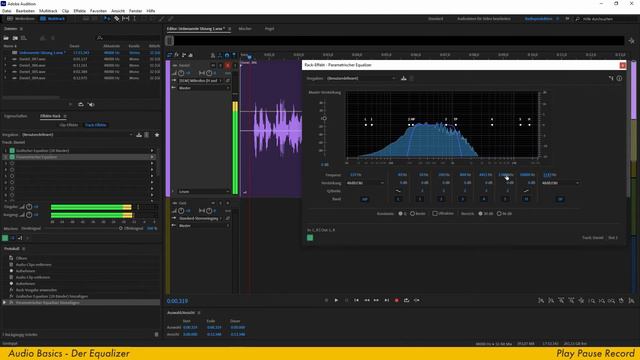Switch to the Wellenform view button
The height and width of the screenshot is (360, 640).
pos(21,19)
